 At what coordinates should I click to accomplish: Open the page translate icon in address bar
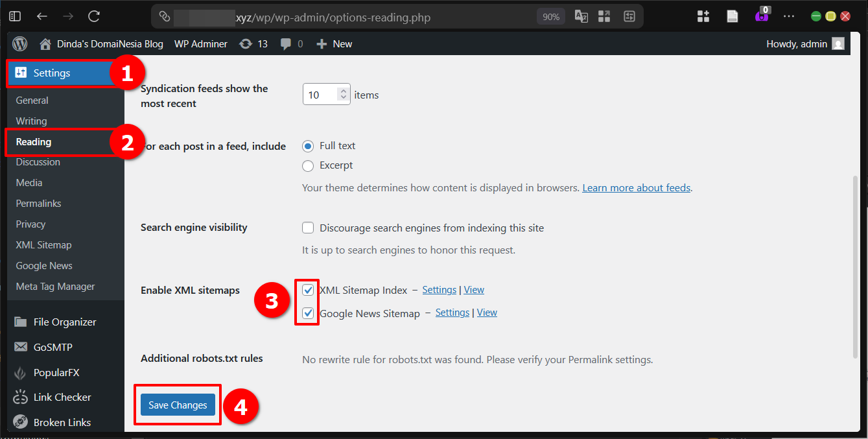pyautogui.click(x=581, y=17)
